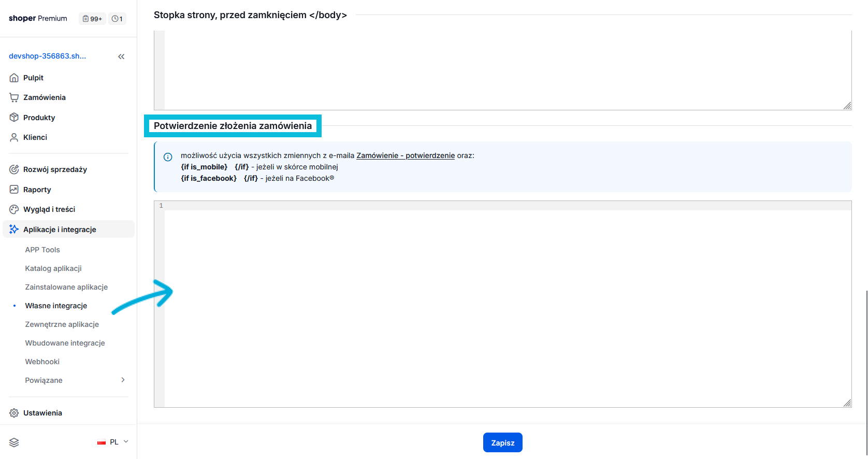Click the Pulpit home icon
868x459 pixels.
(14, 78)
